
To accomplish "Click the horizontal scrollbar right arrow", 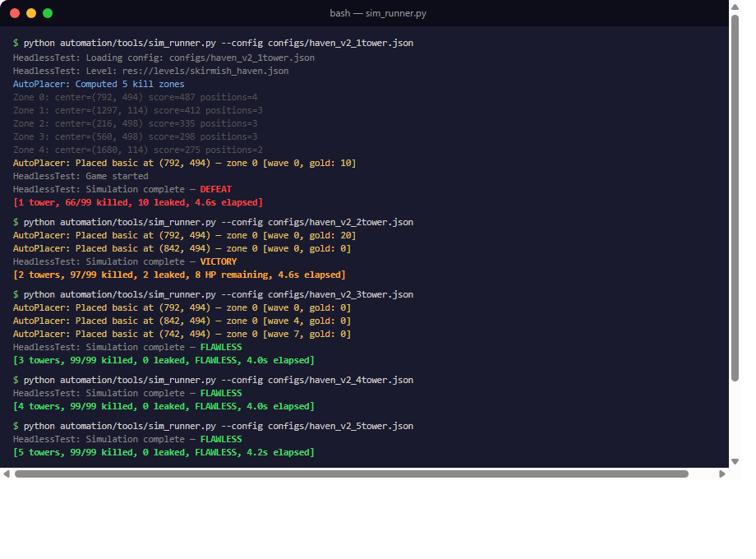I will click(721, 474).
